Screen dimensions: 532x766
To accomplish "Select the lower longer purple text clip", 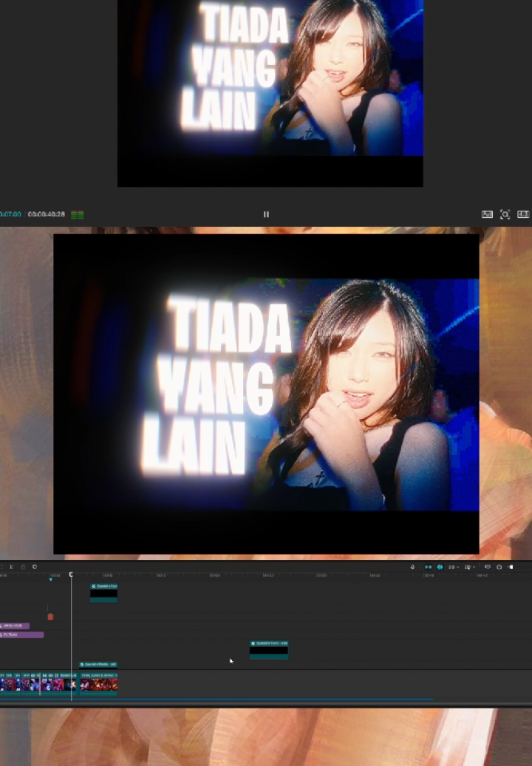I will coord(21,635).
